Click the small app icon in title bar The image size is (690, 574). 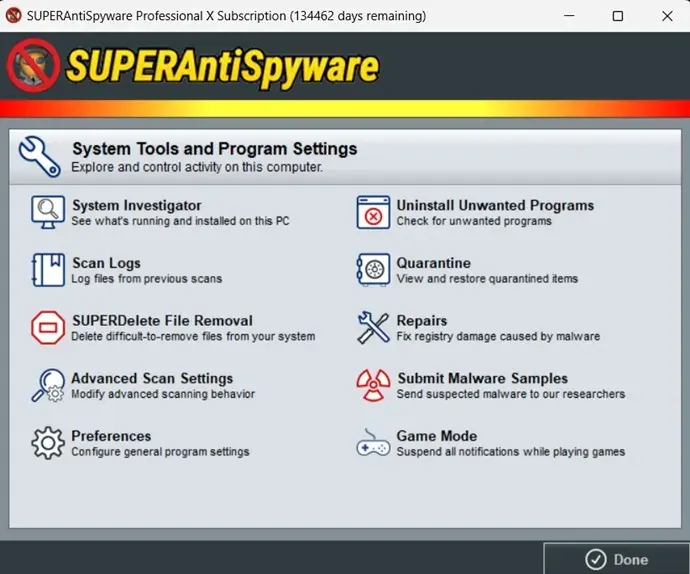coord(14,15)
